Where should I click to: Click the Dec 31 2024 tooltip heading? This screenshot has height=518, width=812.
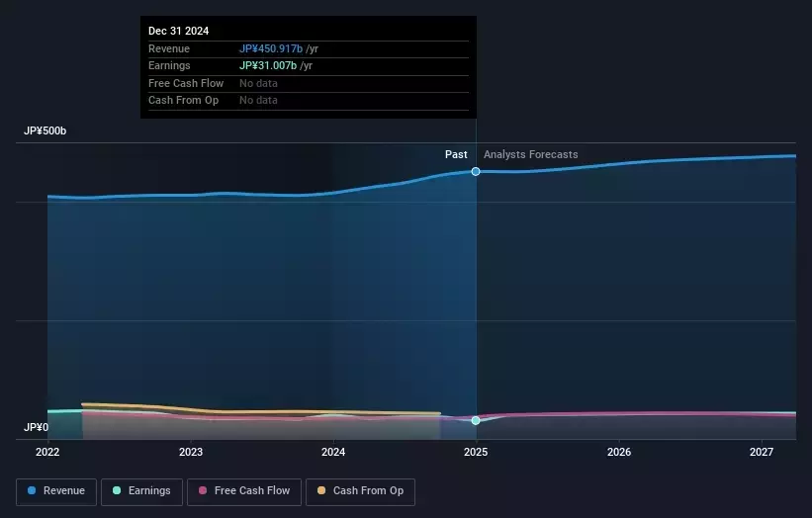(178, 32)
